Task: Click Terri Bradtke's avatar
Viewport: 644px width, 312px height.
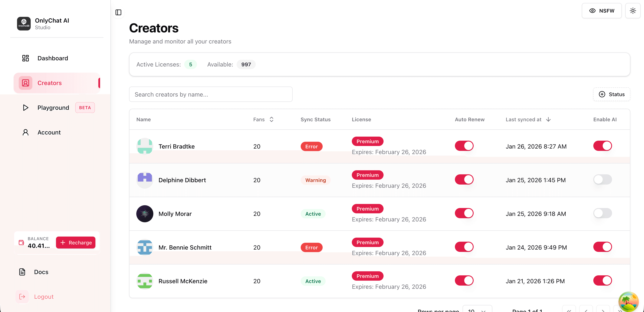Action: click(x=145, y=146)
